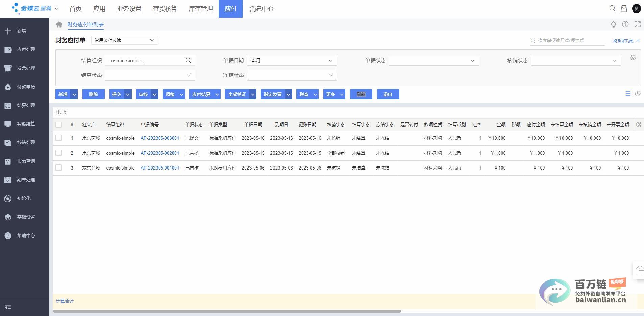Open 常用条件过滤 dropdown
Image resolution: width=644 pixels, height=316 pixels.
(x=124, y=40)
